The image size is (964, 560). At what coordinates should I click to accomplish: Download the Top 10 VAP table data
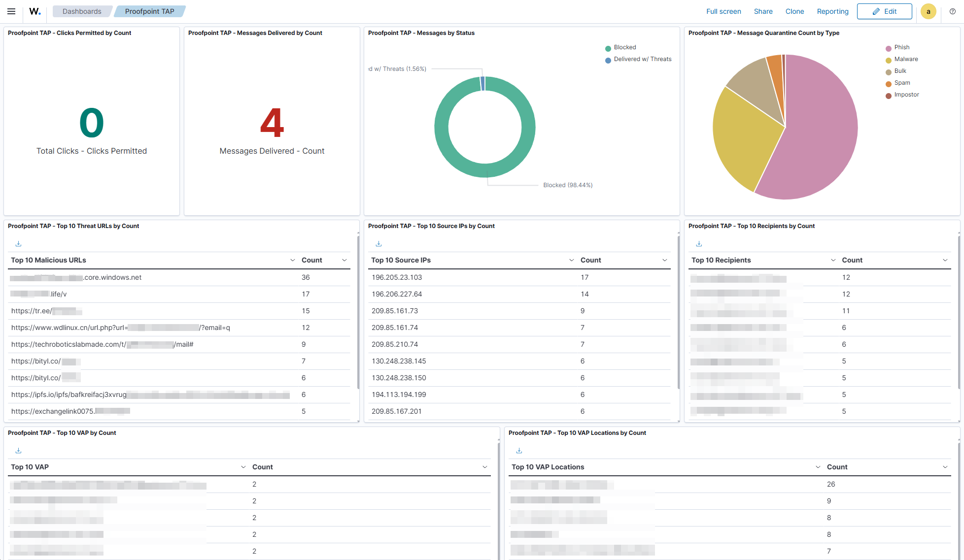(18, 450)
